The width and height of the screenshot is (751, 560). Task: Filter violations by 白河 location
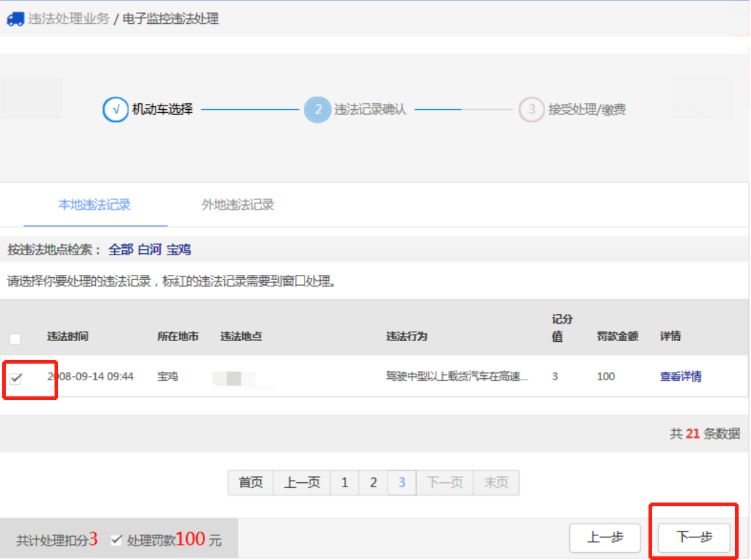(150, 249)
